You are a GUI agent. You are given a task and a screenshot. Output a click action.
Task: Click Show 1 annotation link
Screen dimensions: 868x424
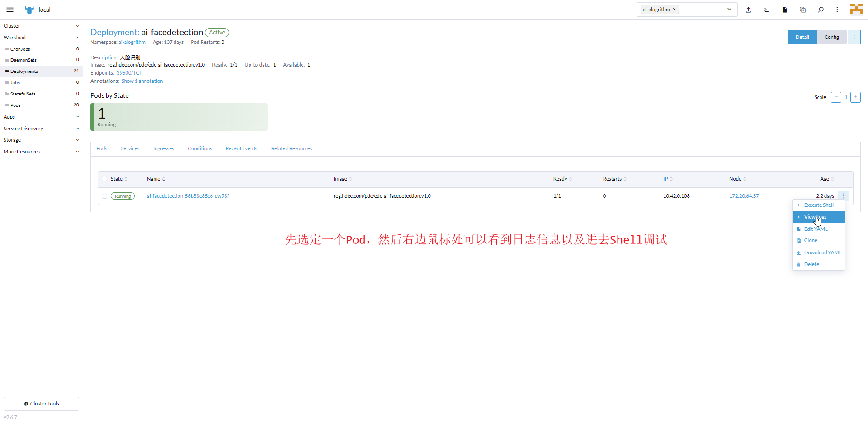coord(142,81)
